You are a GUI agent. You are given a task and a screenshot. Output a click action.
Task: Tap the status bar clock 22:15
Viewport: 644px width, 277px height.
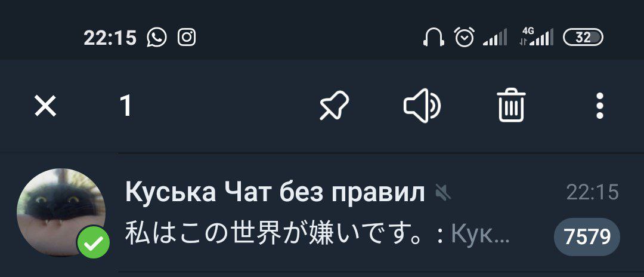(x=110, y=38)
